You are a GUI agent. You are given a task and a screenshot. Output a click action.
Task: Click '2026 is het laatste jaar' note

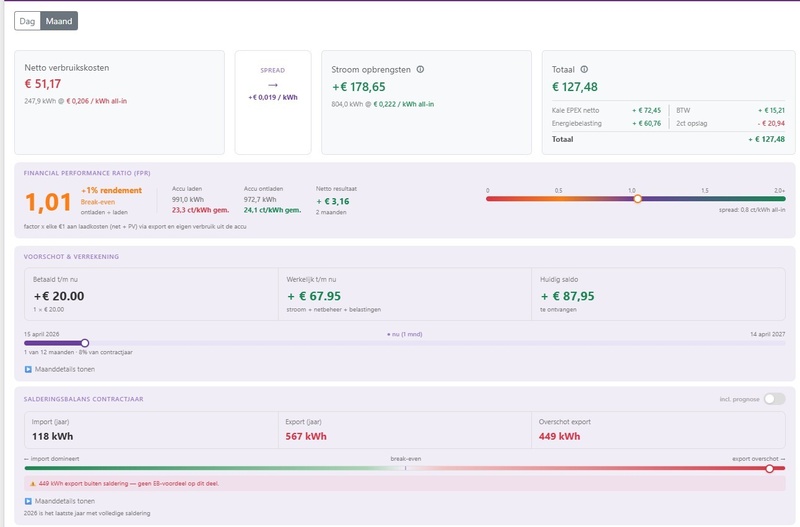tap(87, 513)
